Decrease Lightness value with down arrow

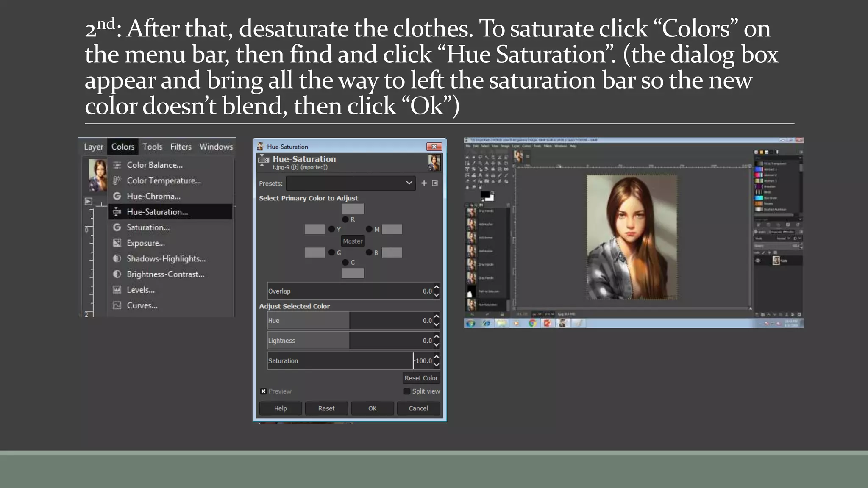point(437,344)
